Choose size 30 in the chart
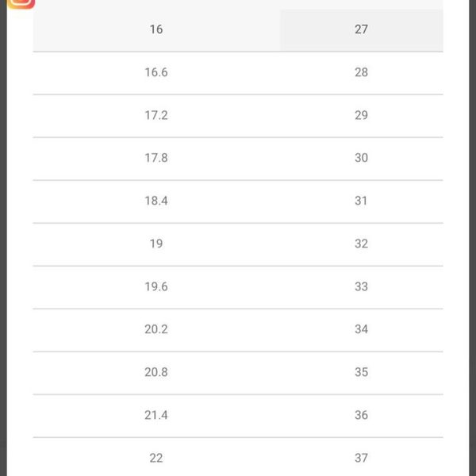The width and height of the screenshot is (476, 476). 361,158
